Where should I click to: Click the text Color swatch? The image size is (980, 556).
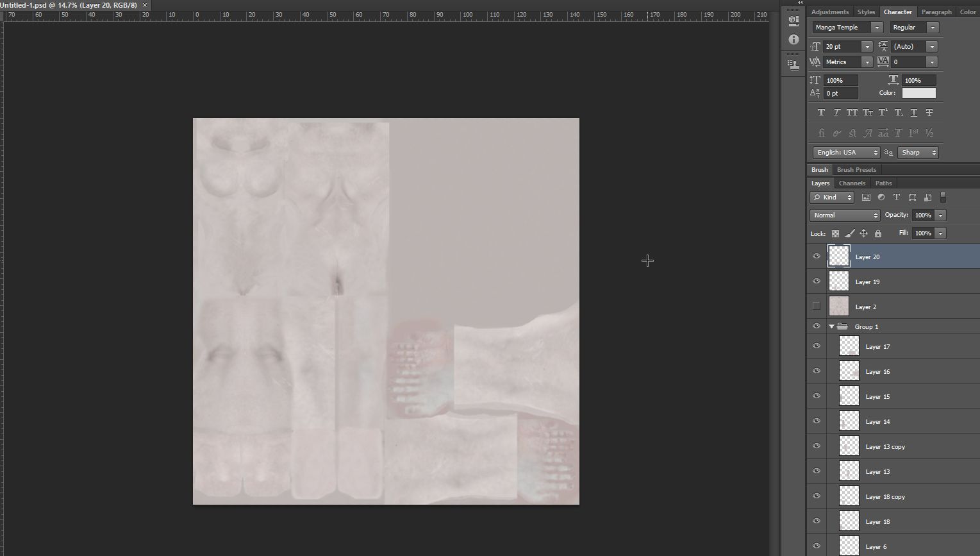point(918,93)
